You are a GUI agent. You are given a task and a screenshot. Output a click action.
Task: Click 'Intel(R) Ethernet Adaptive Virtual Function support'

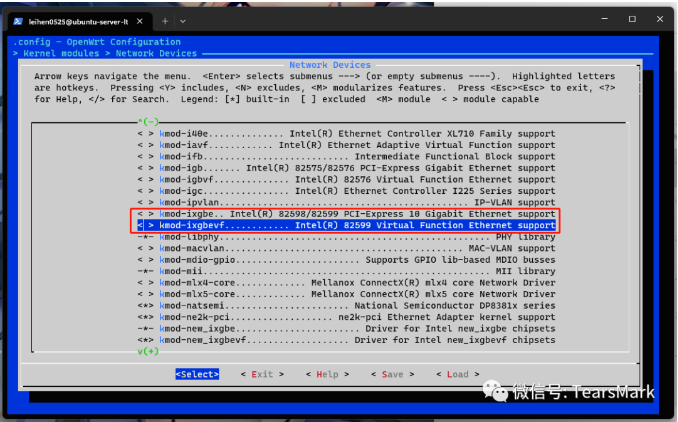point(417,145)
